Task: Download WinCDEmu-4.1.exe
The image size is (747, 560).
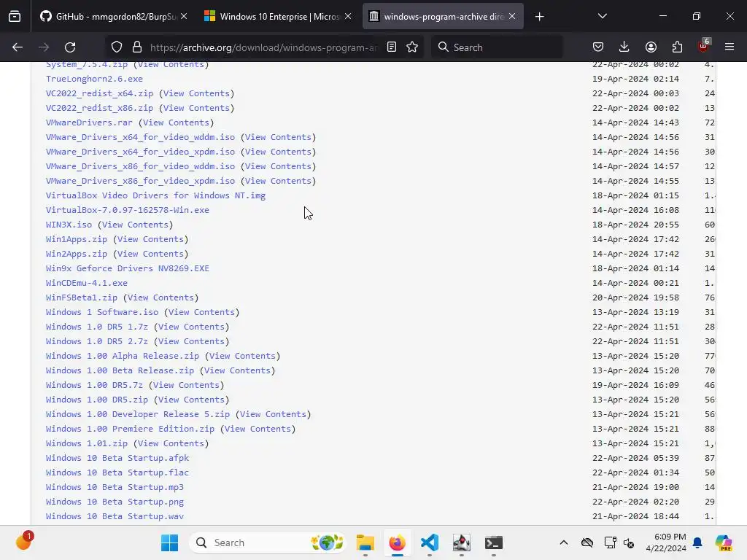Action: coord(87,283)
